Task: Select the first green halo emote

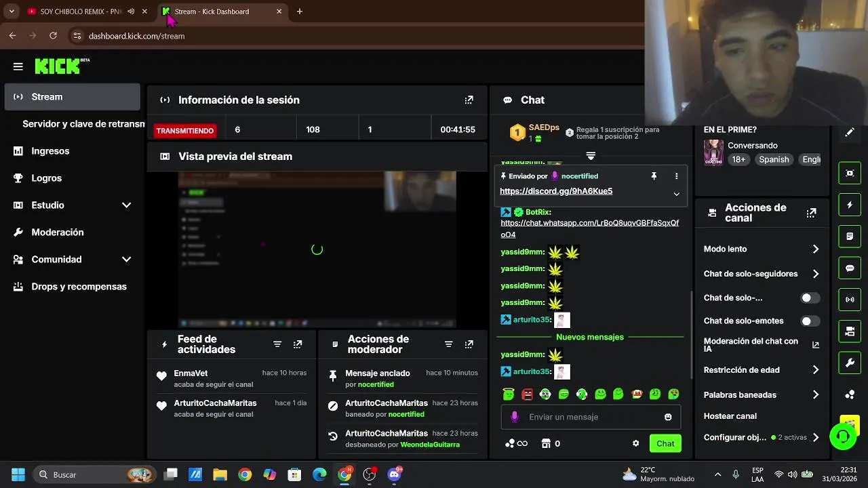Action: click(509, 394)
